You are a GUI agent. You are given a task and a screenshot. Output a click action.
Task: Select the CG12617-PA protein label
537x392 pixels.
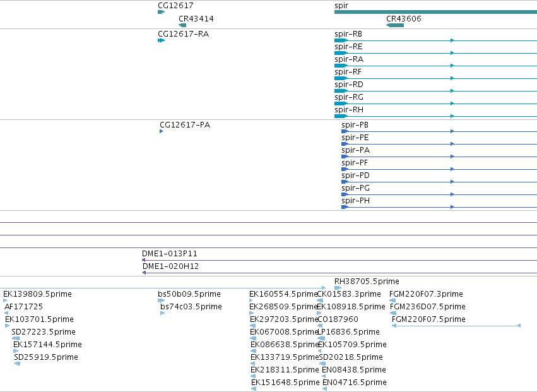click(185, 125)
